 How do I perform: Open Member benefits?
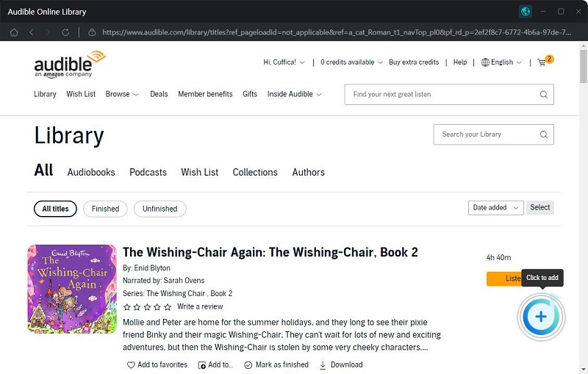pyautogui.click(x=205, y=94)
